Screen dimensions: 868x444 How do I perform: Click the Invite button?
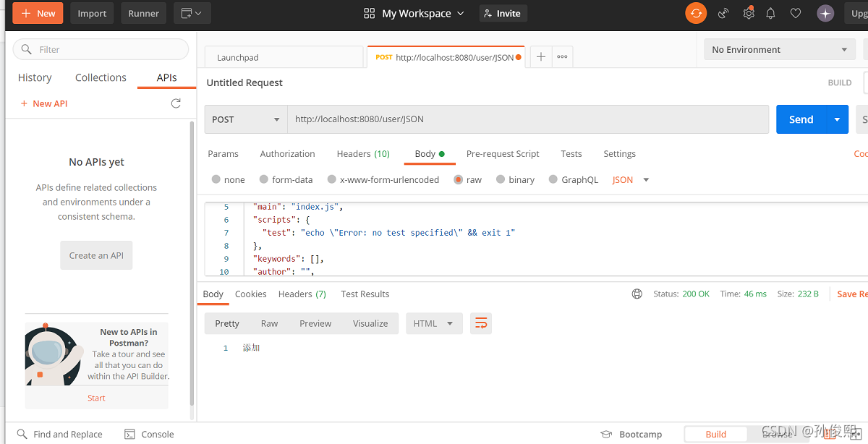(x=503, y=13)
